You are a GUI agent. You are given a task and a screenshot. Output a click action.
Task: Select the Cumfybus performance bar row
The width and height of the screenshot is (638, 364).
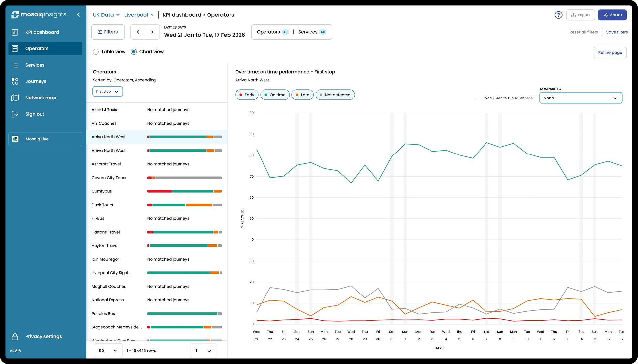pyautogui.click(x=184, y=191)
